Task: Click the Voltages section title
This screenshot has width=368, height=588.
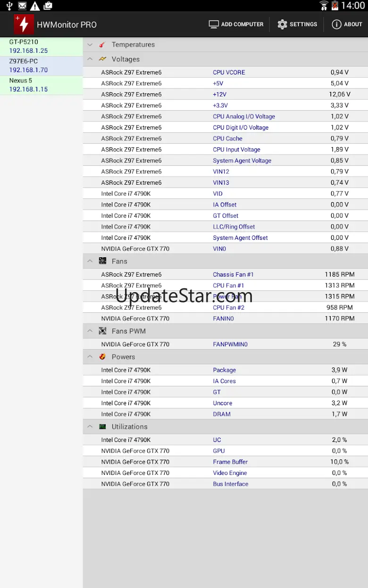Action: pyautogui.click(x=125, y=59)
